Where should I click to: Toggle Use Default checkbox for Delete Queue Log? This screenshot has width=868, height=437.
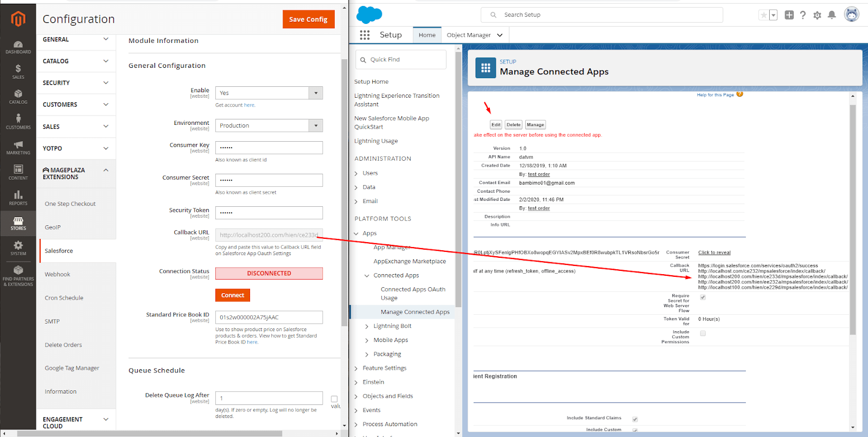point(334,399)
